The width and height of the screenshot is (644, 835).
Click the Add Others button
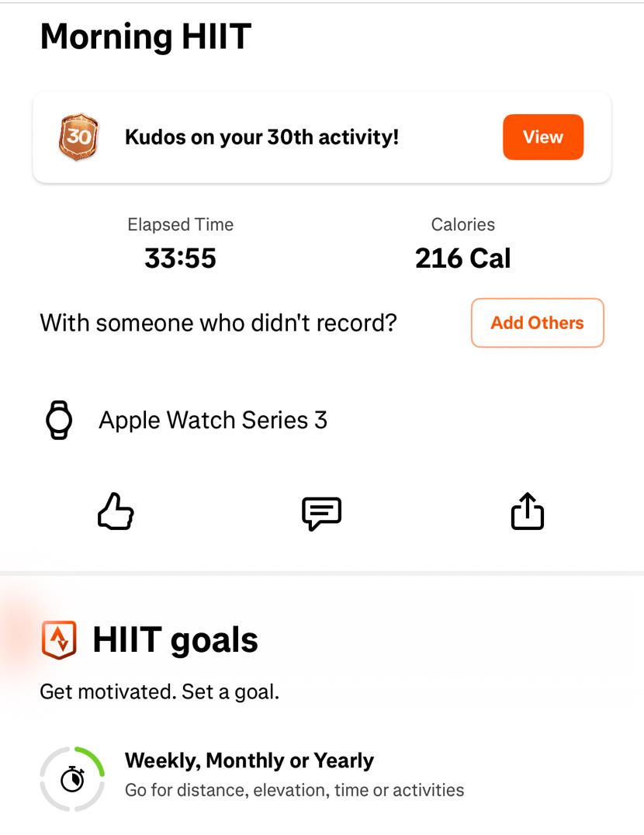pyautogui.click(x=538, y=323)
